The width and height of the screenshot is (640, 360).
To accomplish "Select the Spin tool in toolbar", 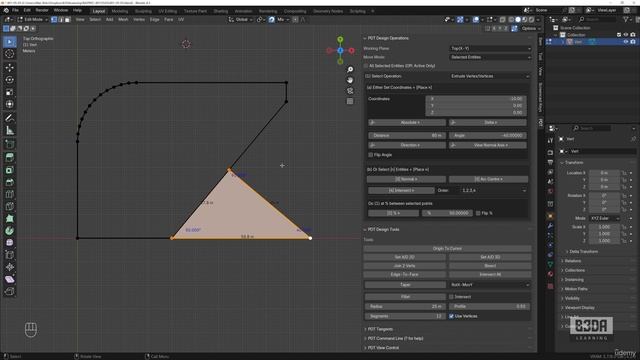I will coord(10,231).
